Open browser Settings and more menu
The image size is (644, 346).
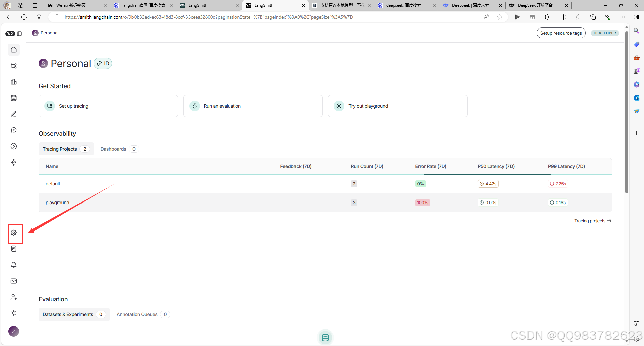point(623,17)
